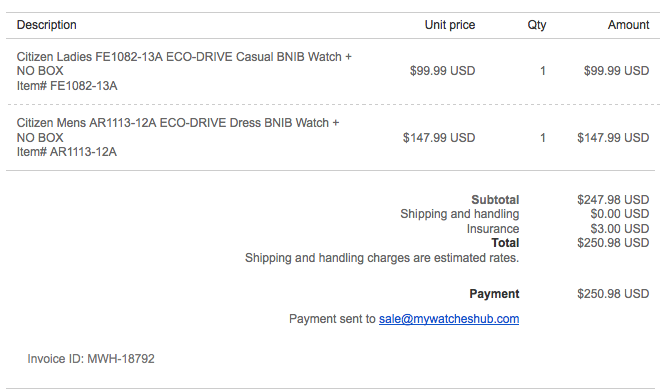Click the Item# AR1113-12A text

pos(66,152)
